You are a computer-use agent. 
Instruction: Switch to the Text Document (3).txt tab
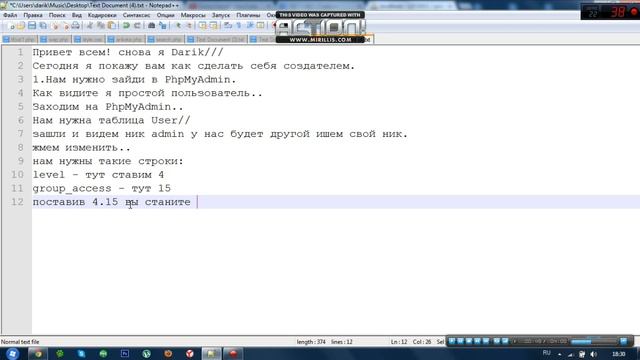[x=216, y=40]
